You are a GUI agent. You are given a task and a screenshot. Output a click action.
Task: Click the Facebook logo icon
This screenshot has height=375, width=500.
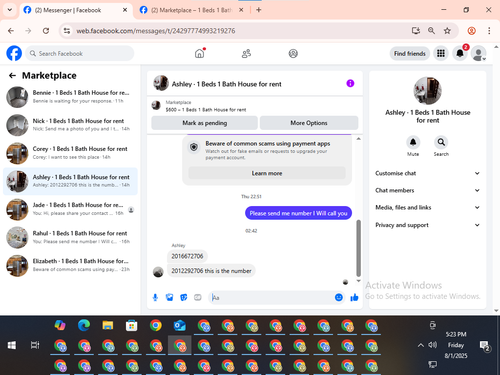14,53
